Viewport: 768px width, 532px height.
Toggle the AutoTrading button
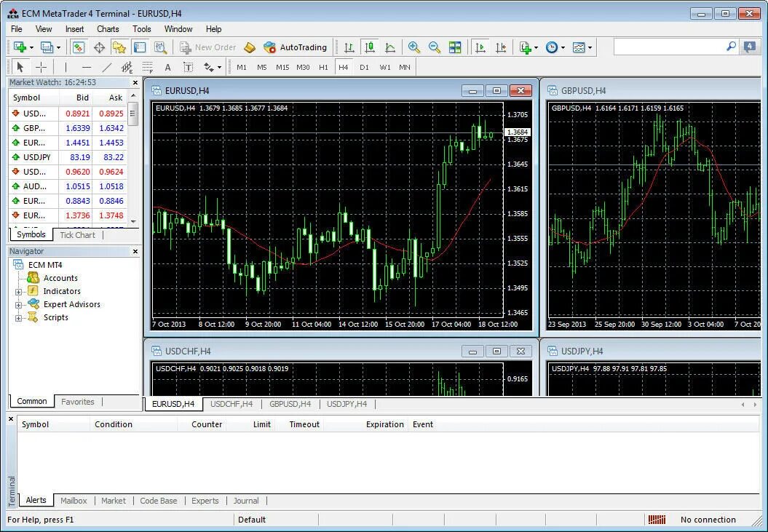click(295, 47)
